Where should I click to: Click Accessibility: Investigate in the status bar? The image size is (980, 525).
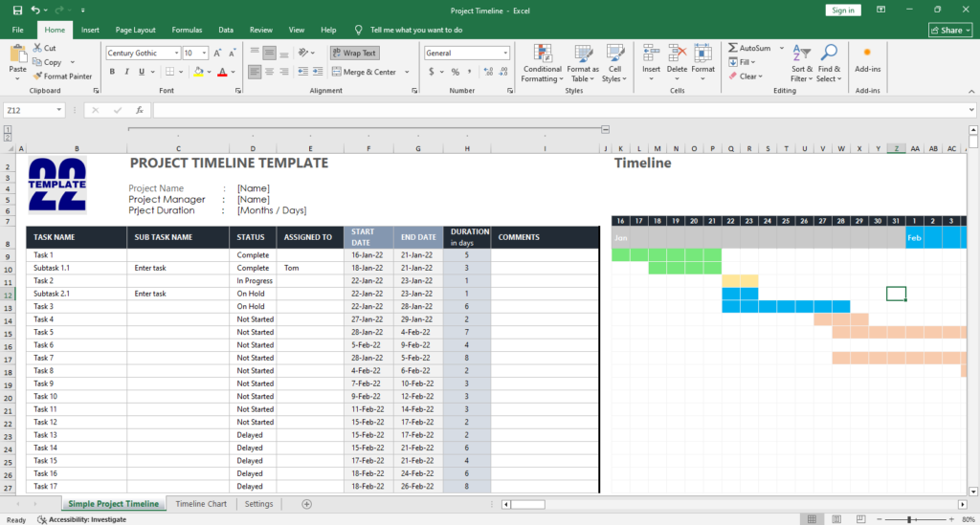tap(82, 519)
